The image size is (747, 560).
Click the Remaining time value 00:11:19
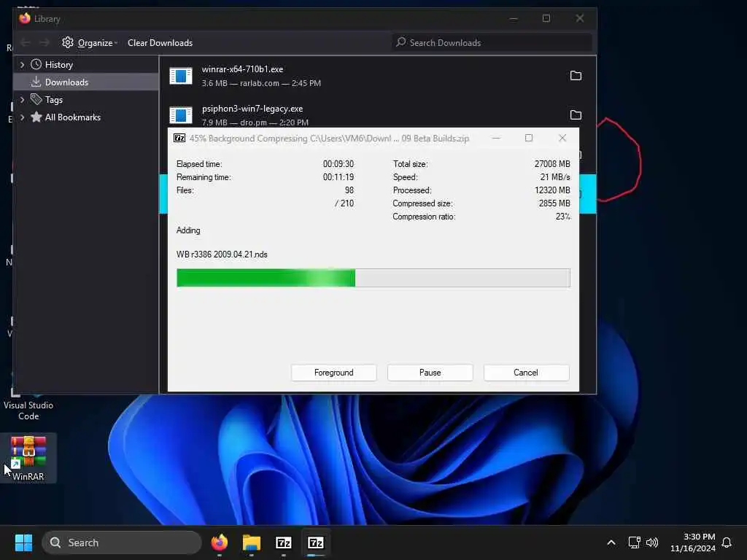(x=338, y=176)
